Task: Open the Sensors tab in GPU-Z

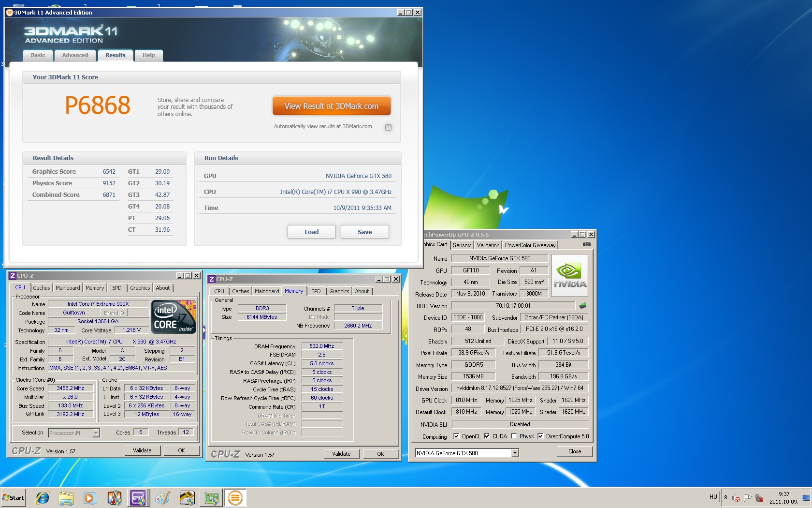Action: pos(462,245)
